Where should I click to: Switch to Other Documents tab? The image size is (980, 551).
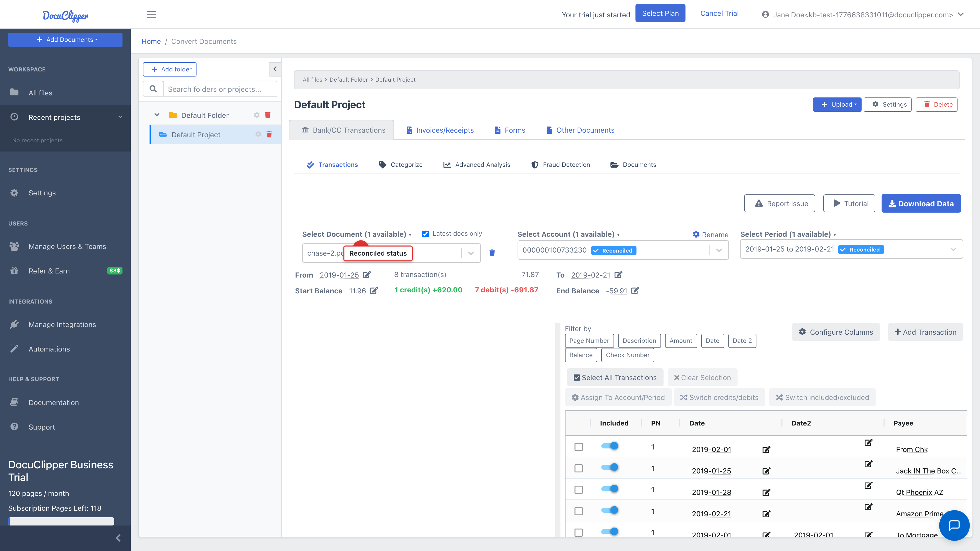click(580, 130)
